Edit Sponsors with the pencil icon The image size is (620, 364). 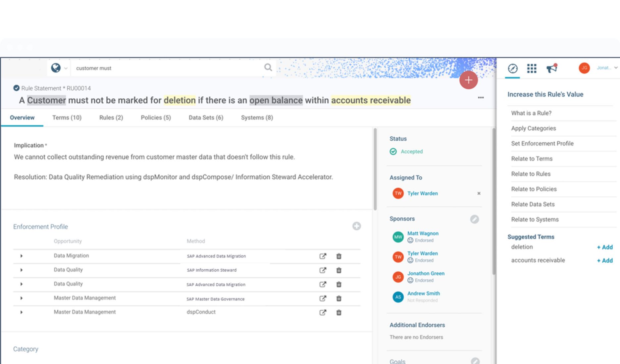tap(474, 219)
